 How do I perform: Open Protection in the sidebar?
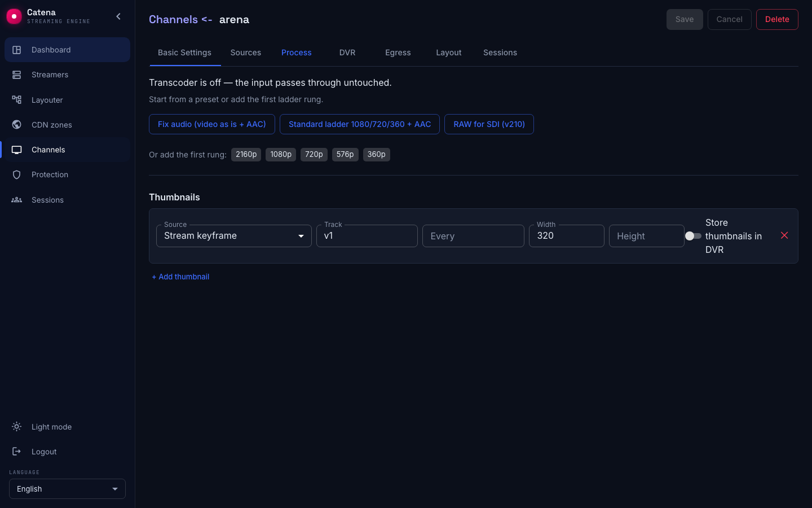pos(67,174)
